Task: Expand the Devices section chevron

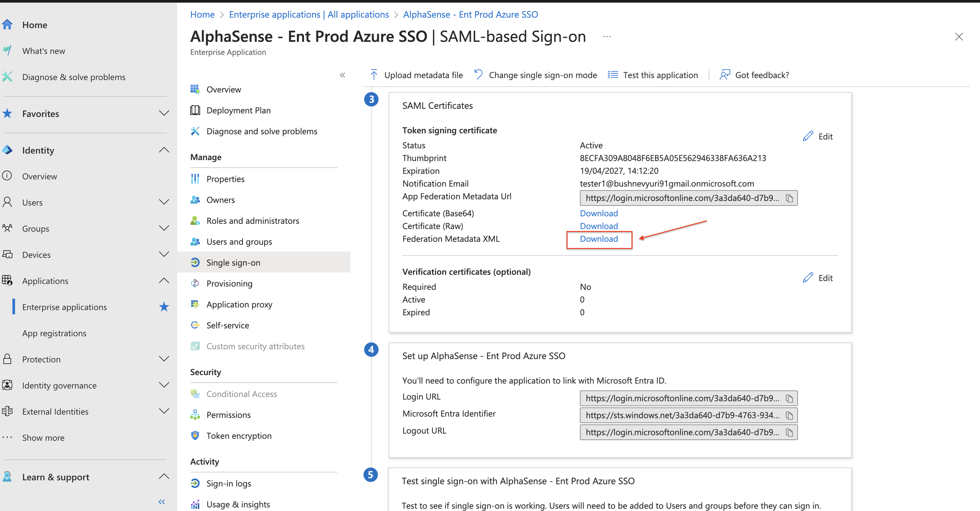Action: point(164,255)
